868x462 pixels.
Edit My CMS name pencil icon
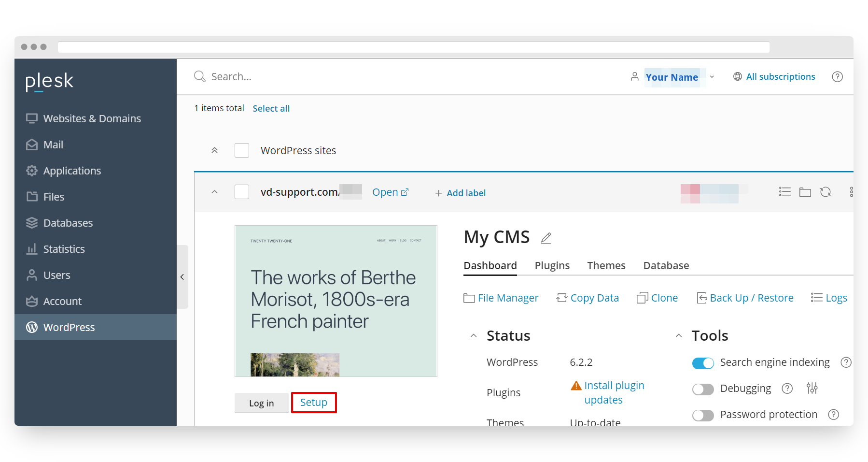(x=546, y=238)
